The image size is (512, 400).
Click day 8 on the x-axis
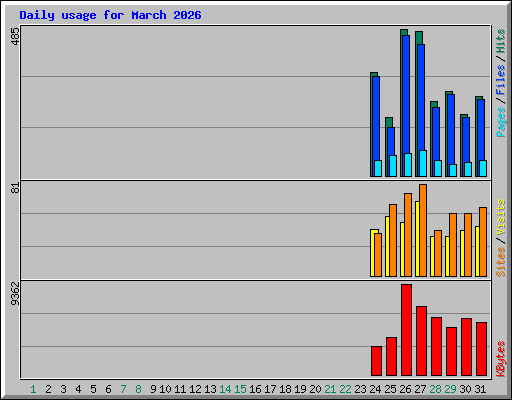[138, 389]
